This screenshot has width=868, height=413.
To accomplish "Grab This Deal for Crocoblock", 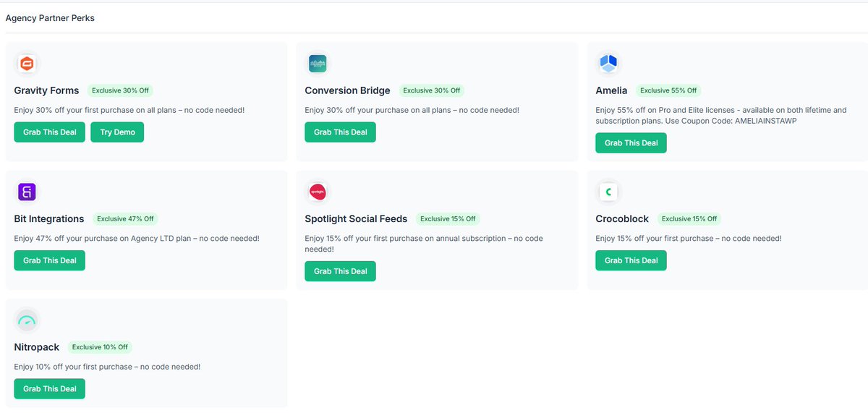I will (631, 260).
